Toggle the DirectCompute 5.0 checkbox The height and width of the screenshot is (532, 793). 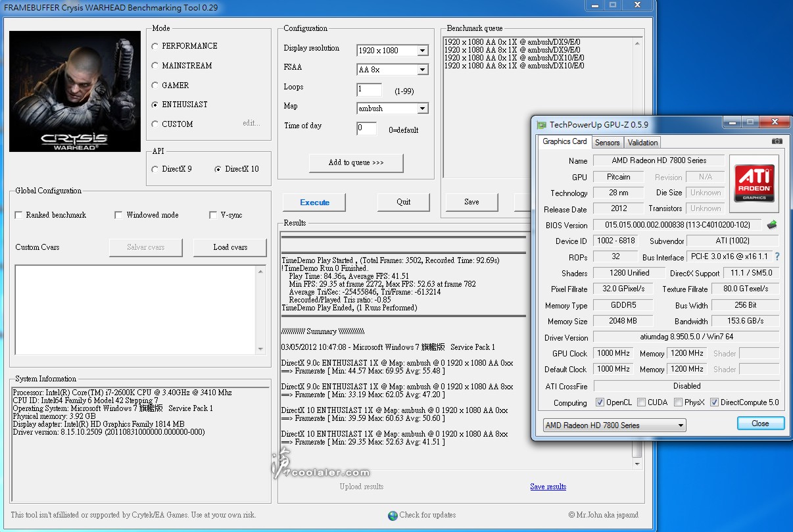[714, 402]
